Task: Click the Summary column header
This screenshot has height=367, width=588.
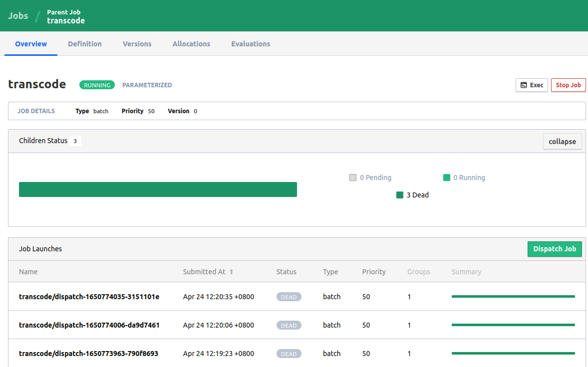Action: (466, 272)
